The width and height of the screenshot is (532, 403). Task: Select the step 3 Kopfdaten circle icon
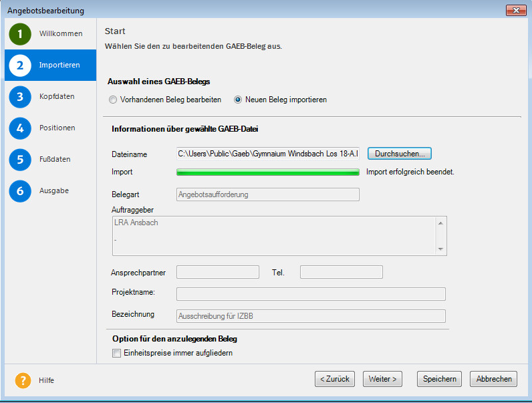pyautogui.click(x=20, y=97)
